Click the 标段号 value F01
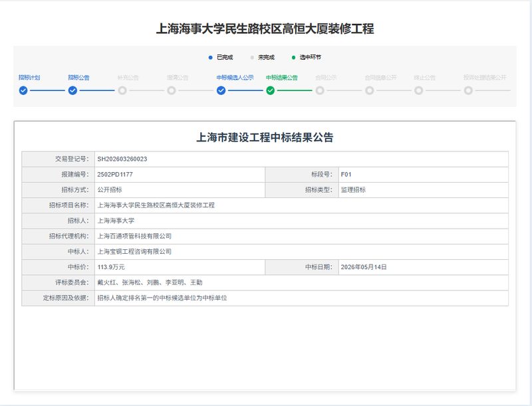532x406 pixels. pyautogui.click(x=346, y=175)
